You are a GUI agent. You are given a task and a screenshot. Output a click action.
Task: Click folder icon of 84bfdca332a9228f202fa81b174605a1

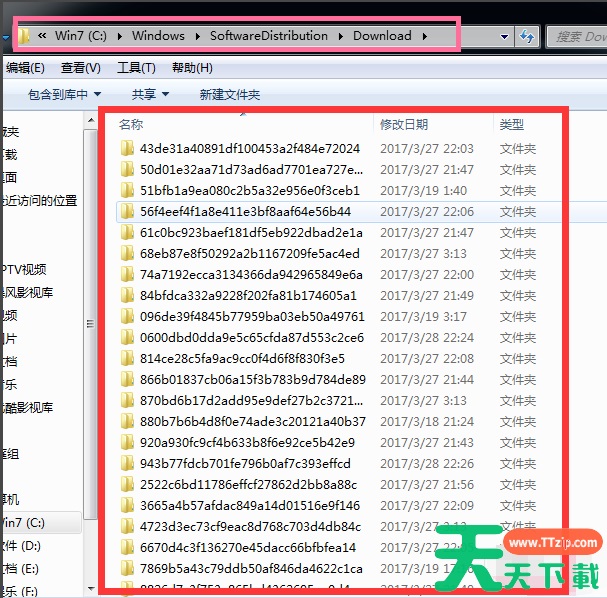127,295
